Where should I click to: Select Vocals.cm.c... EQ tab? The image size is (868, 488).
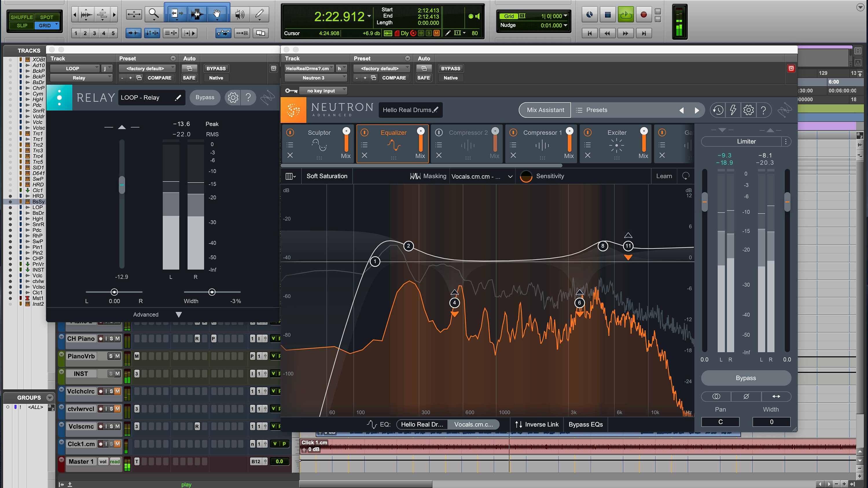point(473,424)
